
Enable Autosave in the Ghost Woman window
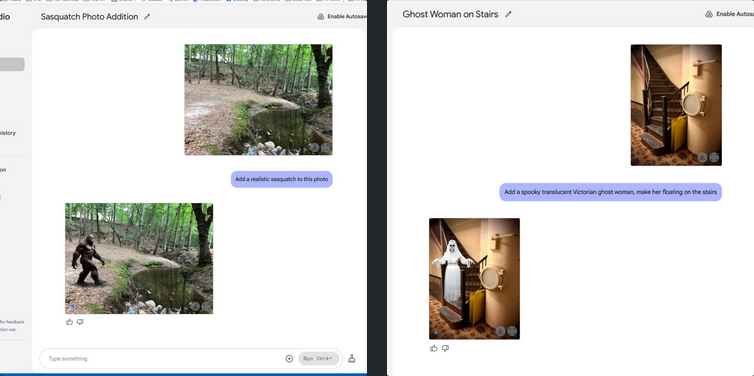729,14
